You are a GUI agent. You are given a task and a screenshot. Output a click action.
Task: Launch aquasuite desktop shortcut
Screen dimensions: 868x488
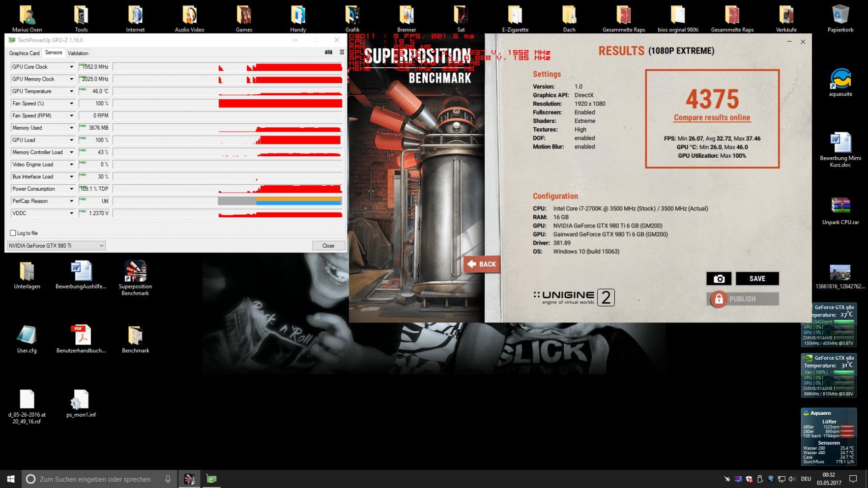pyautogui.click(x=840, y=82)
